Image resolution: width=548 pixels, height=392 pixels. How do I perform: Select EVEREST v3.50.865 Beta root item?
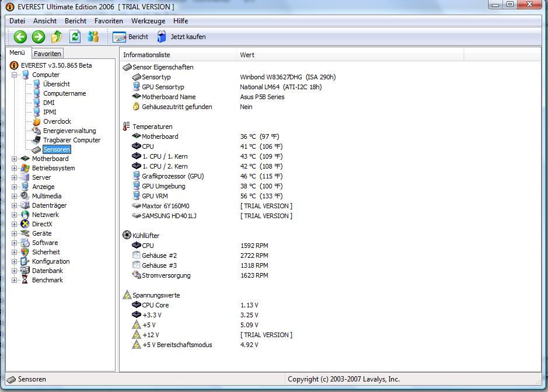pyautogui.click(x=56, y=65)
